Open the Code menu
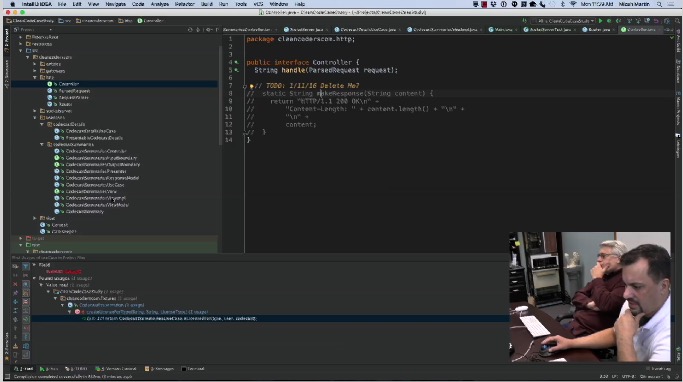Screen dimensions: 683x382 click(x=138, y=4)
